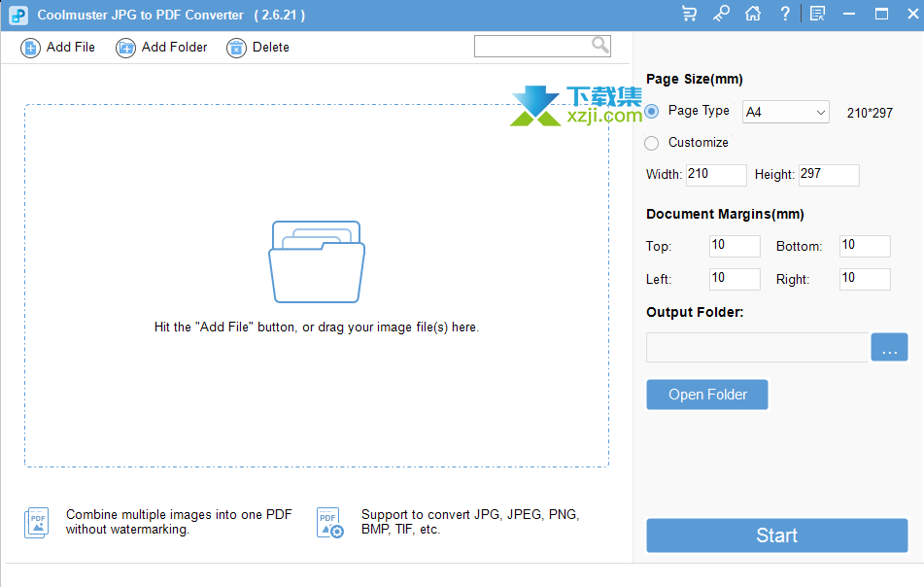Minimize the Coolmuster window
Viewport: 924px width, 587px height.
pos(849,14)
